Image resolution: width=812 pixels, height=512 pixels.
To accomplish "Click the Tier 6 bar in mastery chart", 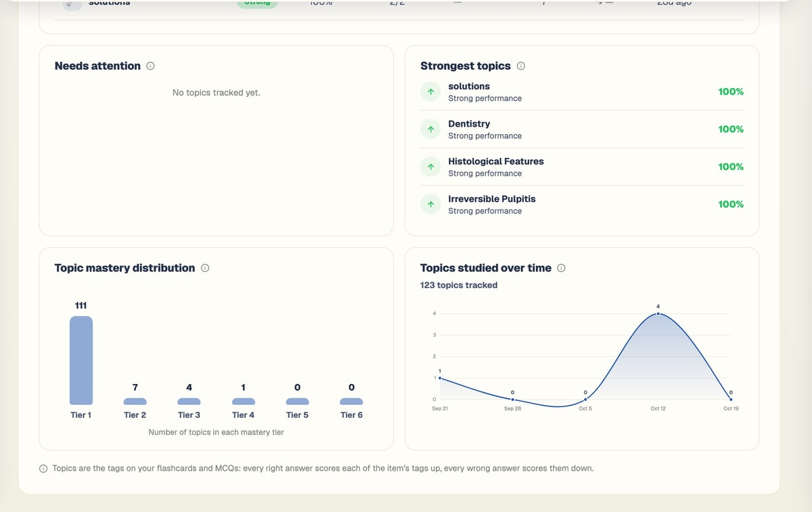I will click(351, 402).
